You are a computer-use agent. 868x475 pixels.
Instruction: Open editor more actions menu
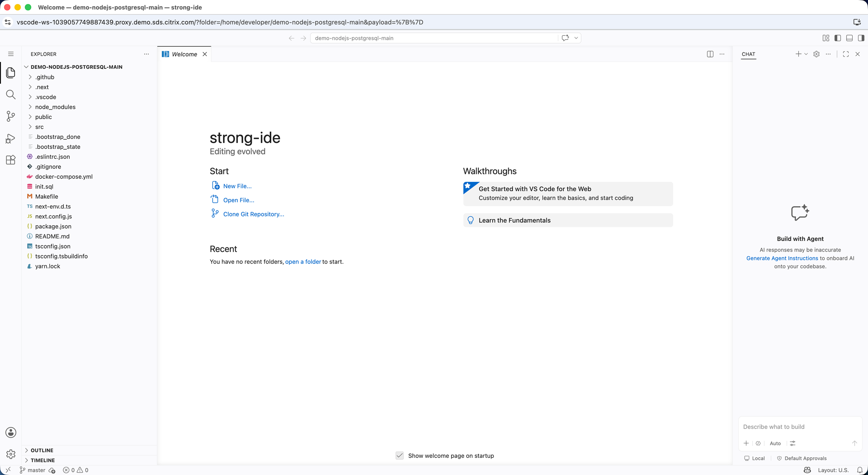coord(722,54)
